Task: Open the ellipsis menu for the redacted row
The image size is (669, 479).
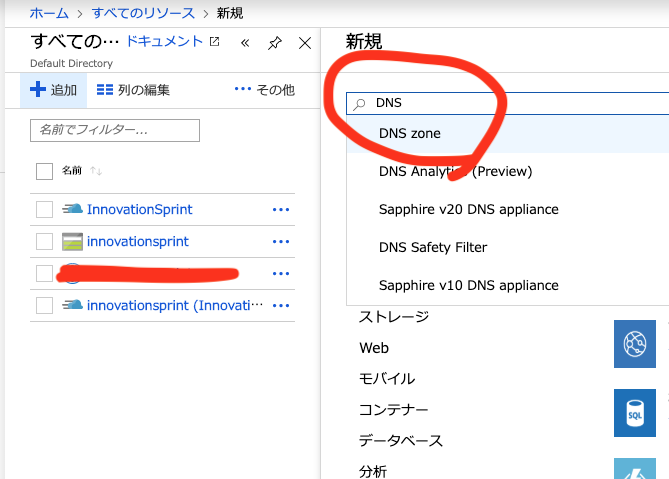Action: tap(281, 273)
